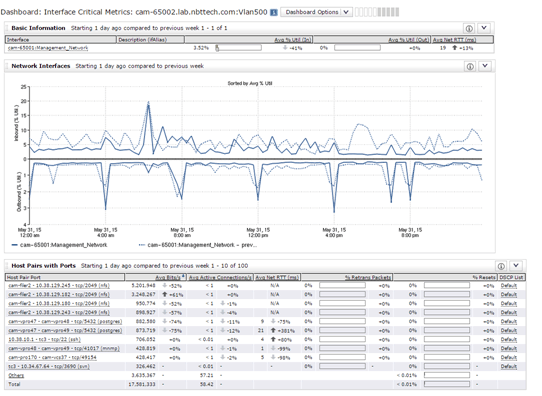The image size is (542, 396).
Task: Sort by Avg % Util (In) column
Action: [x=293, y=40]
